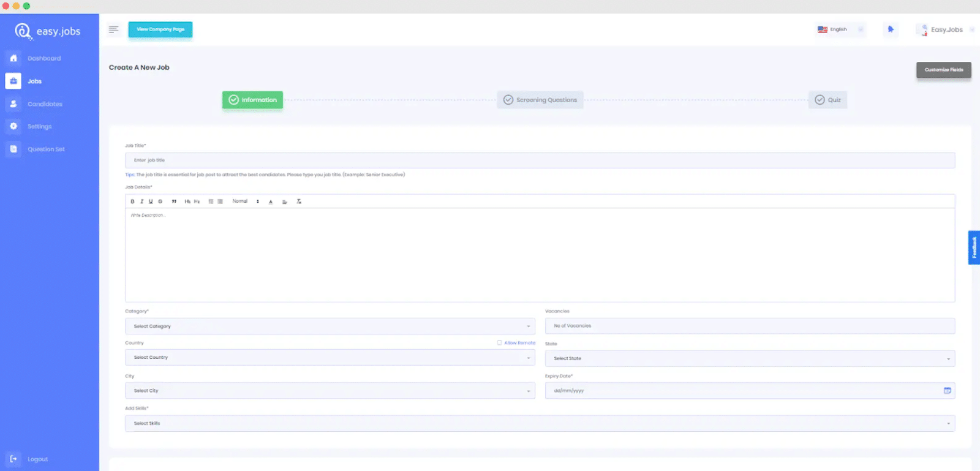Open Select State dropdown

tap(750, 358)
